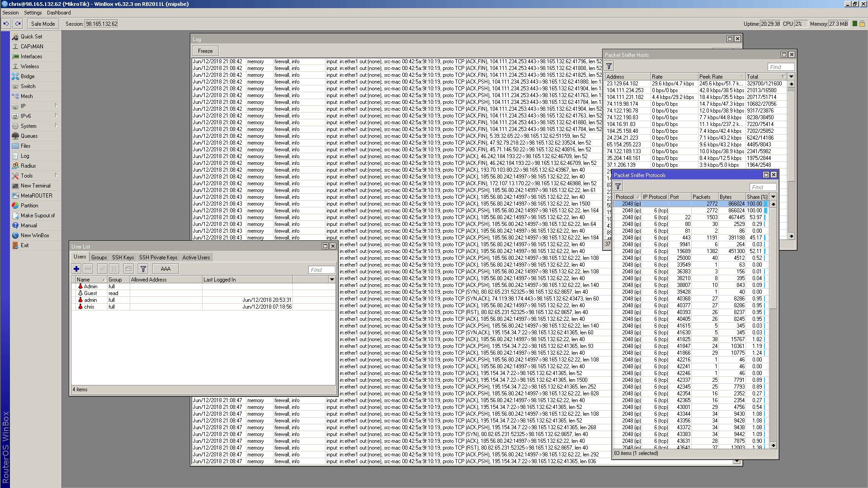This screenshot has width=868, height=488.
Task: Click Find field in Sniffer Protocols
Action: [763, 187]
